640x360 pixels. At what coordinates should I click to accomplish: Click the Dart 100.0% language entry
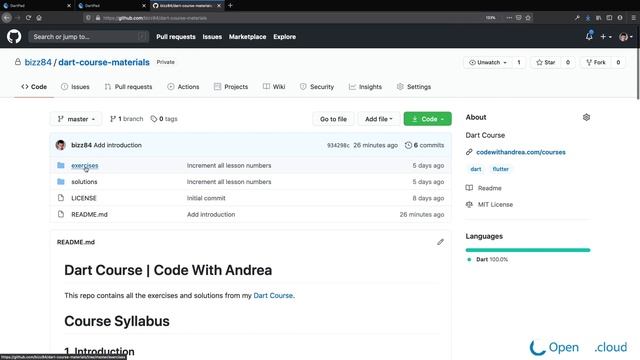487,260
